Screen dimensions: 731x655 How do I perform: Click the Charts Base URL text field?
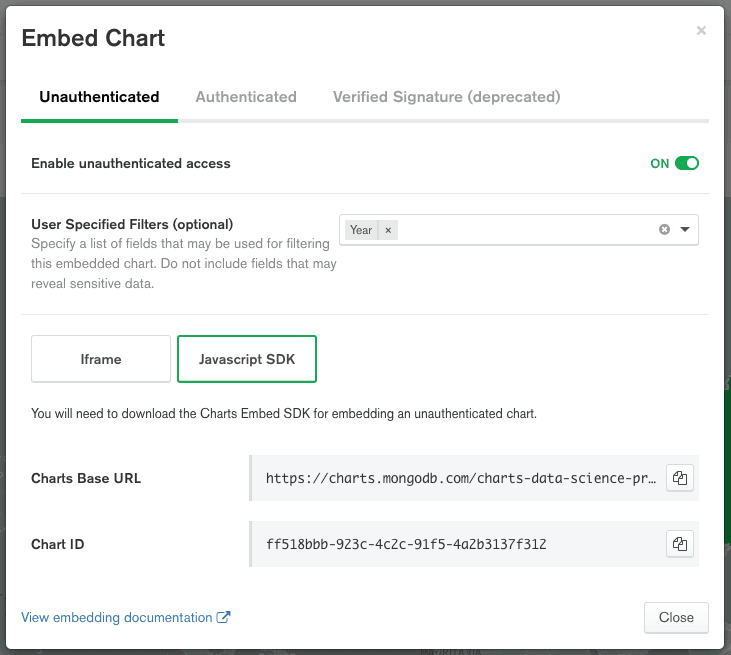point(460,478)
